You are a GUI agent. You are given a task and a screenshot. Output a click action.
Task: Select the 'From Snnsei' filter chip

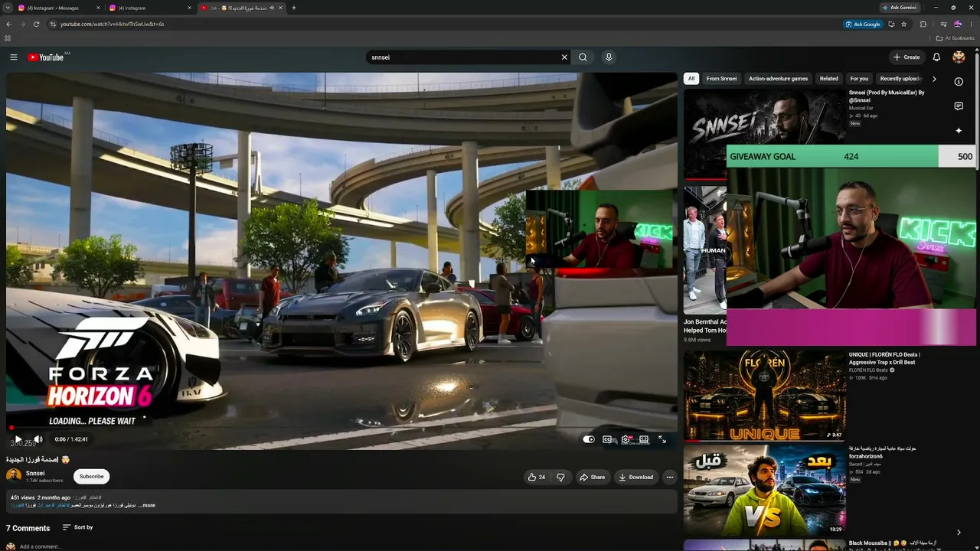point(721,79)
